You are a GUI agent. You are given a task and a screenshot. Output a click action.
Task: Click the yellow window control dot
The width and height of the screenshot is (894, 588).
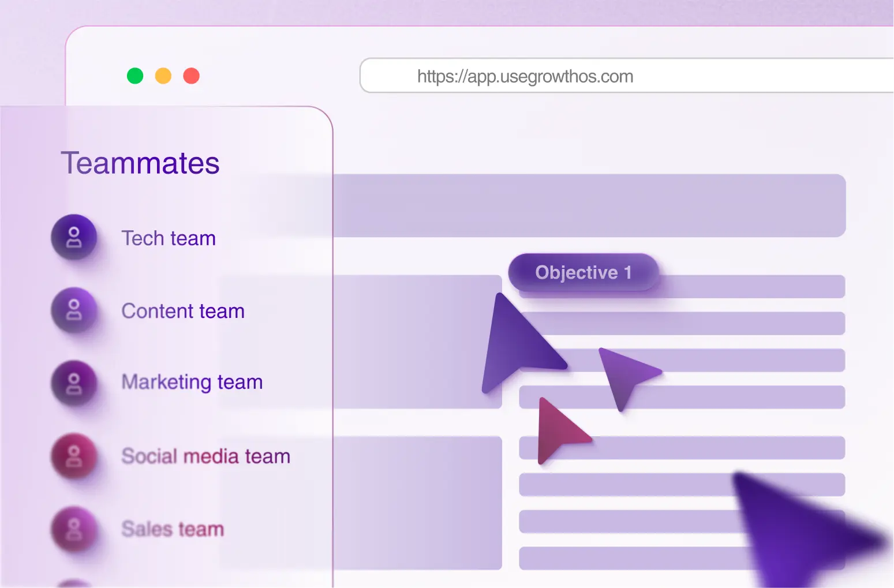point(163,76)
